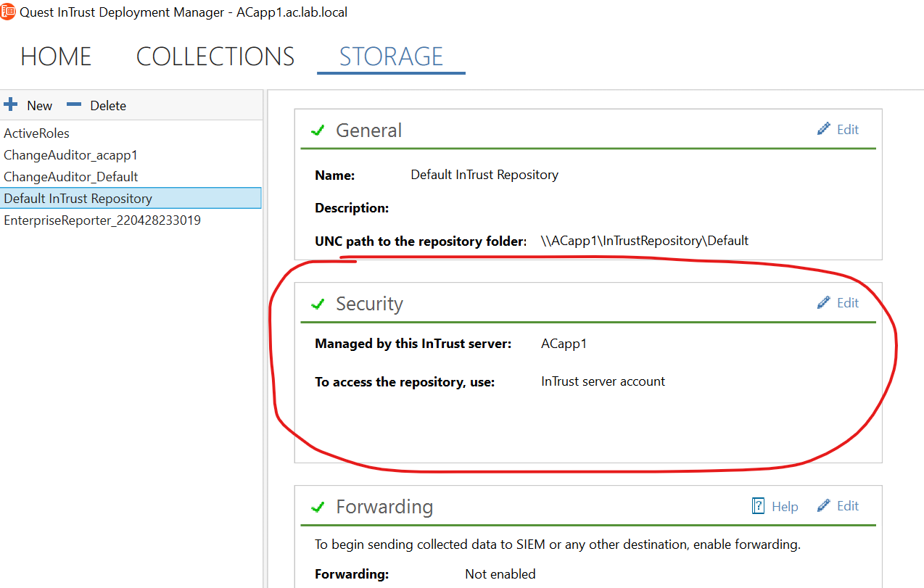Select Default InTrust Repository item

coord(131,199)
